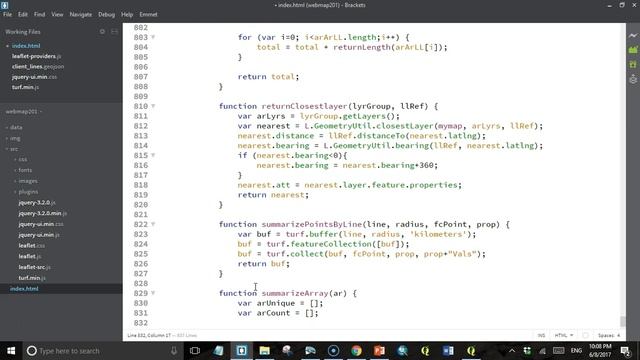Open the Edit menu

pyautogui.click(x=23, y=14)
